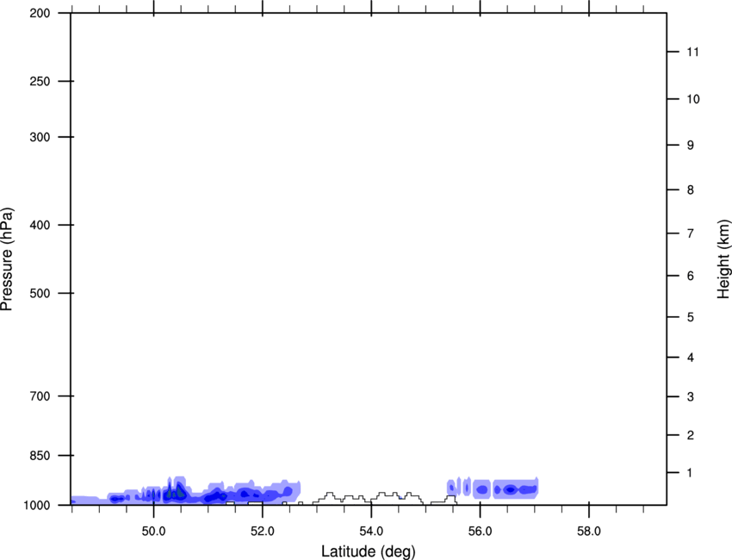
Task: Click the 58.0 latitude tick label
Action: (589, 532)
